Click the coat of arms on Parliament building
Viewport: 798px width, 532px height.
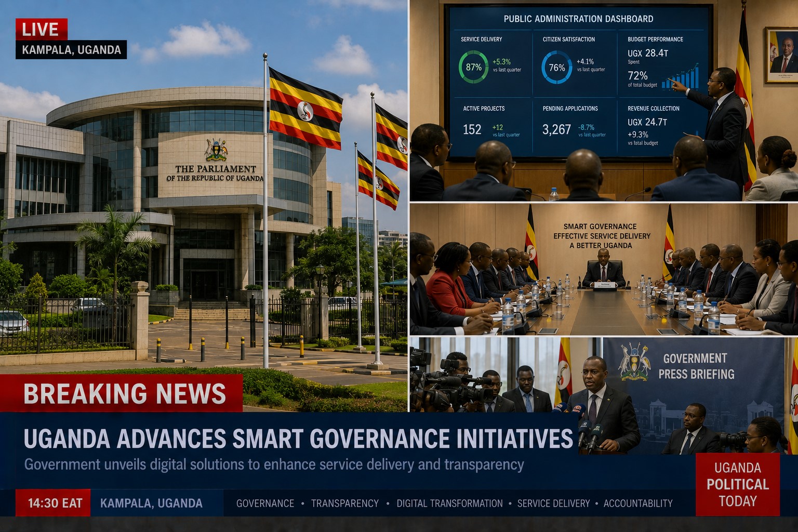coord(216,150)
